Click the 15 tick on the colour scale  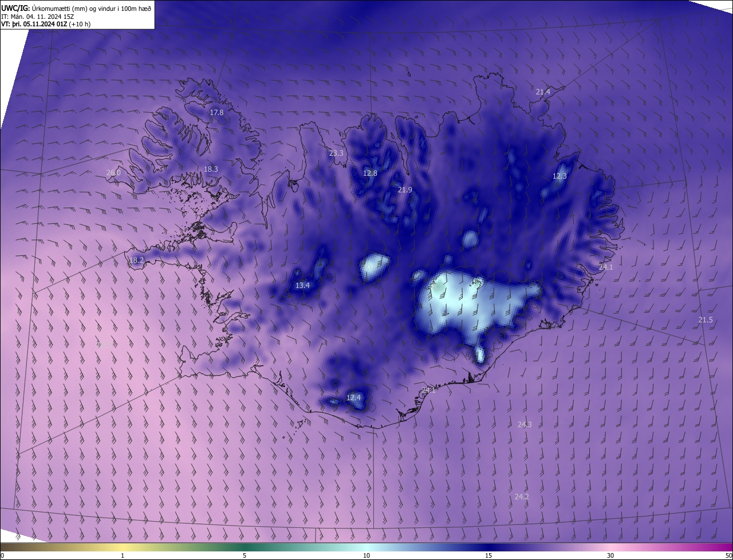tap(488, 555)
